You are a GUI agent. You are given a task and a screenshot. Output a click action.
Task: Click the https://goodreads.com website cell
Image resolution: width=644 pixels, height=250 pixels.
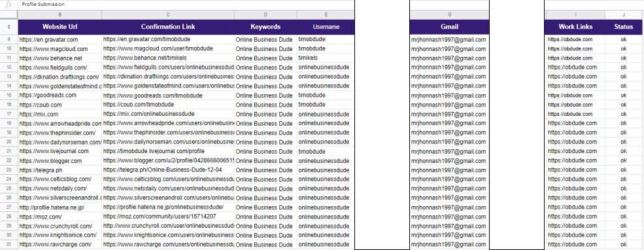tap(60, 96)
